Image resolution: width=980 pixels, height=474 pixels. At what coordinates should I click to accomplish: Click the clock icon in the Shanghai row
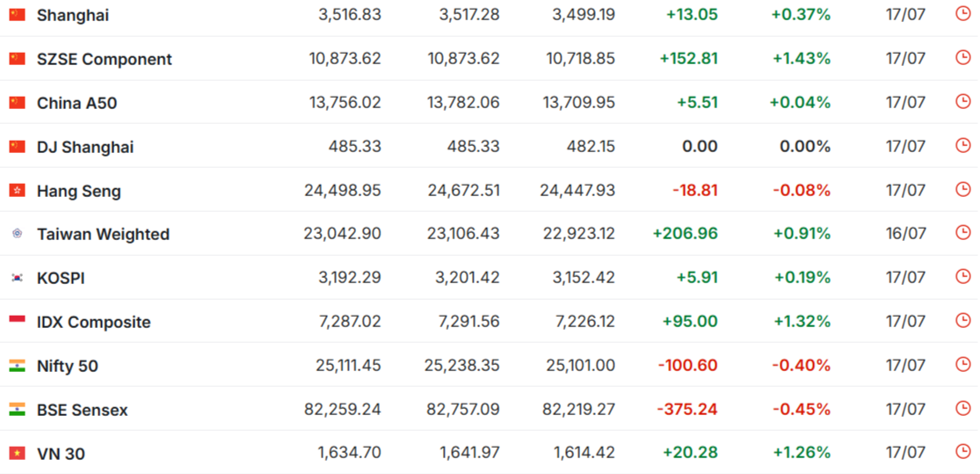963,14
